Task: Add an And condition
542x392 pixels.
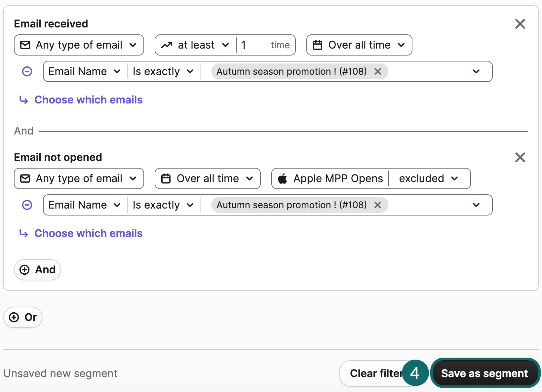Action: [37, 269]
